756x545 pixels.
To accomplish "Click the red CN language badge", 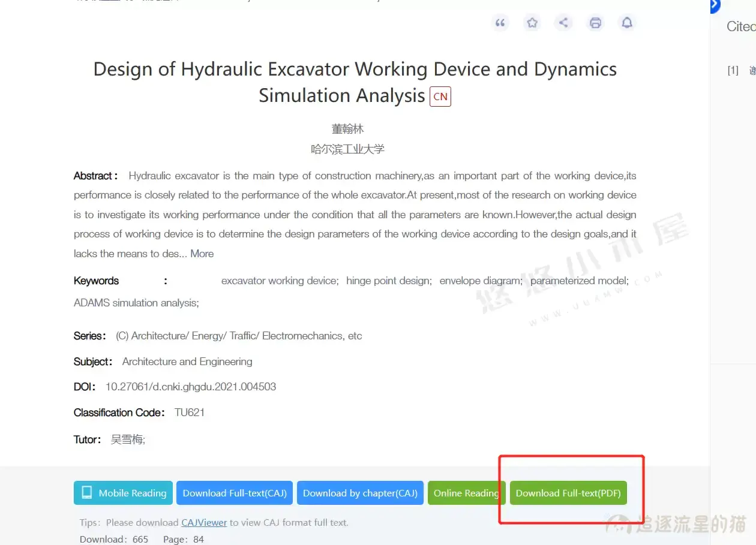I will 440,97.
